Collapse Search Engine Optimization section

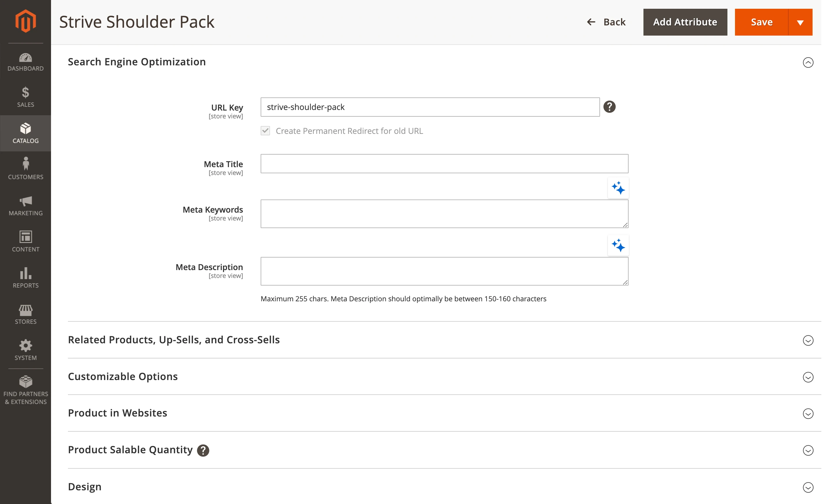[808, 62]
